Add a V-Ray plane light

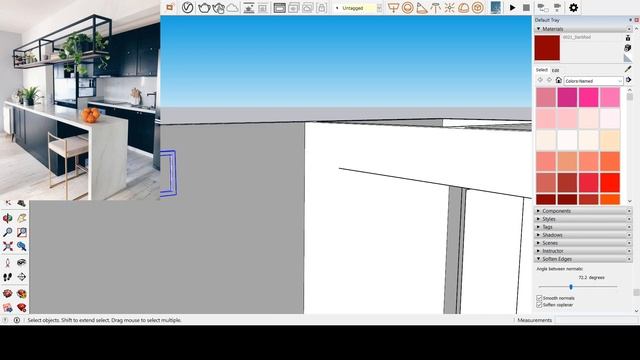point(393,8)
